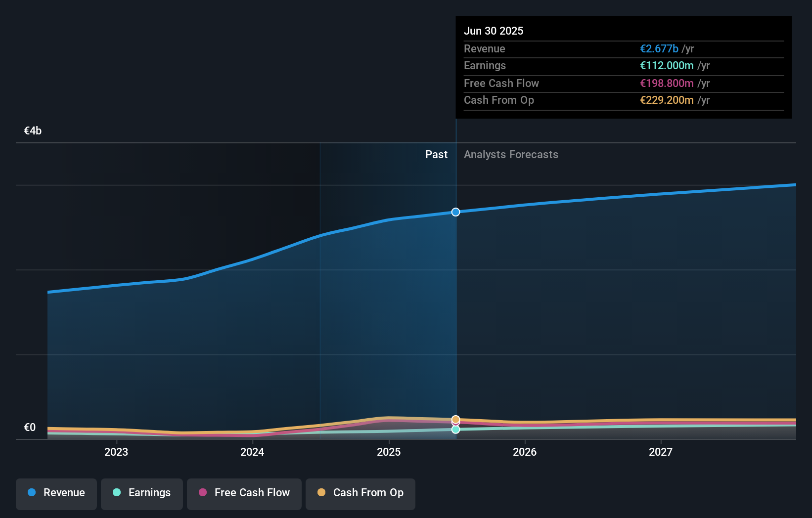Select the Revenue data point marker on chart

[455, 212]
